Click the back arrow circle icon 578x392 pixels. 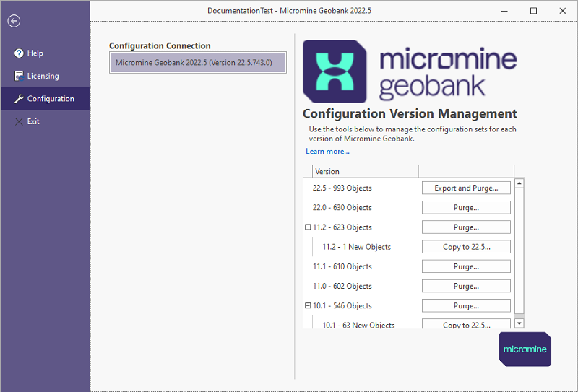coord(14,21)
